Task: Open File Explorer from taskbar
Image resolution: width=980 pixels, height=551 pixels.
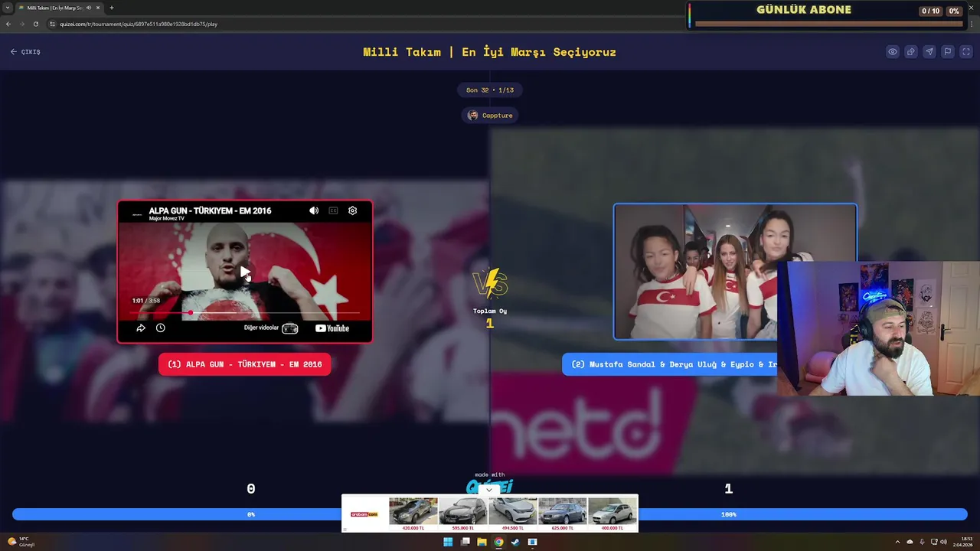Action: click(482, 542)
